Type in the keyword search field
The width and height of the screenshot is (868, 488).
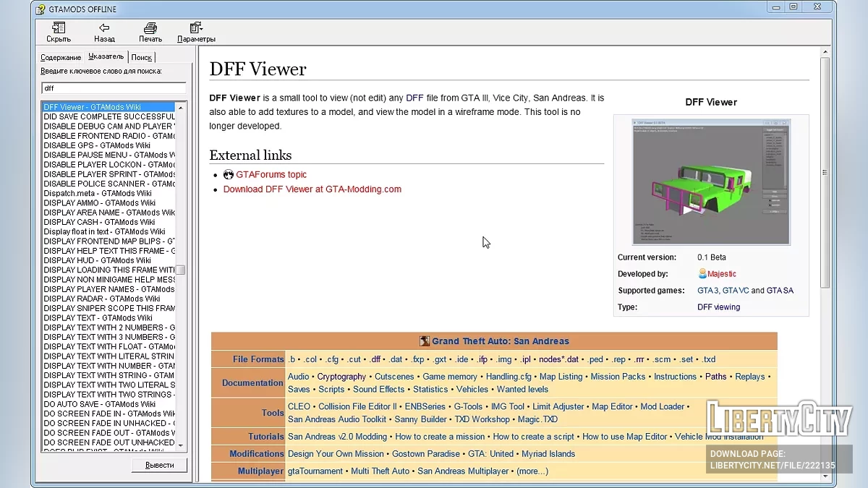[x=114, y=88]
